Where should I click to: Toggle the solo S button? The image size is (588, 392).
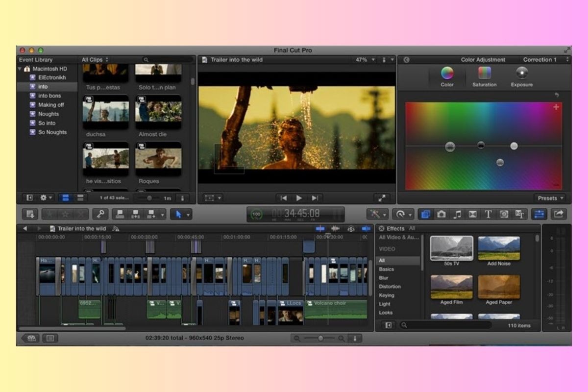[351, 228]
